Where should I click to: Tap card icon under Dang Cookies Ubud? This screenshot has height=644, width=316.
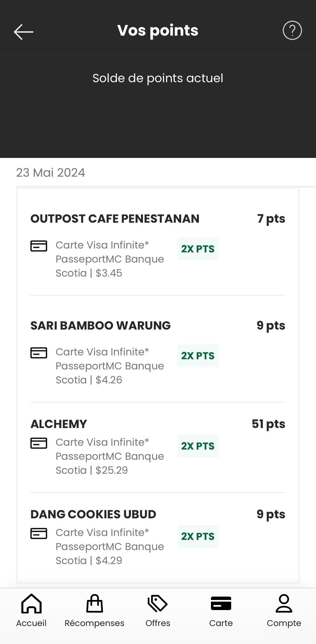pos(39,533)
